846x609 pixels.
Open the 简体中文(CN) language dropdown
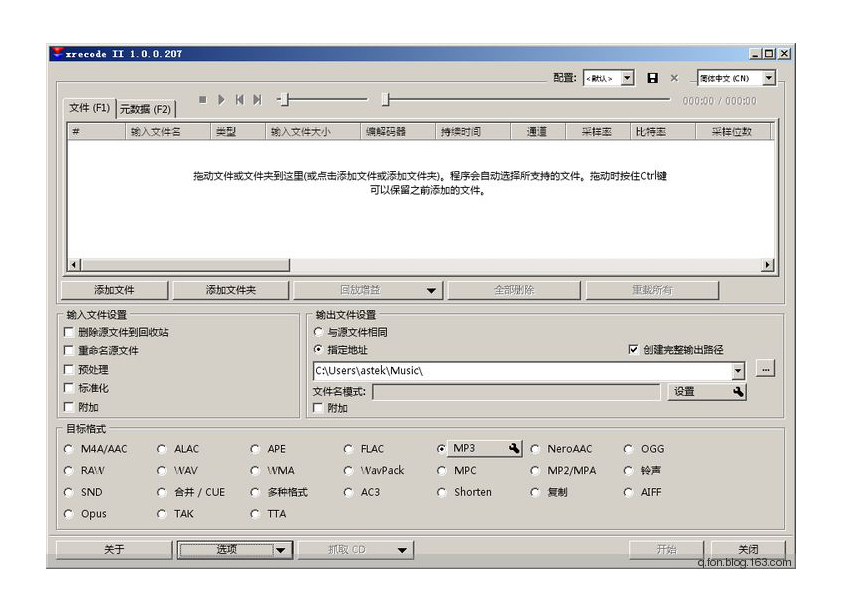coord(767,77)
